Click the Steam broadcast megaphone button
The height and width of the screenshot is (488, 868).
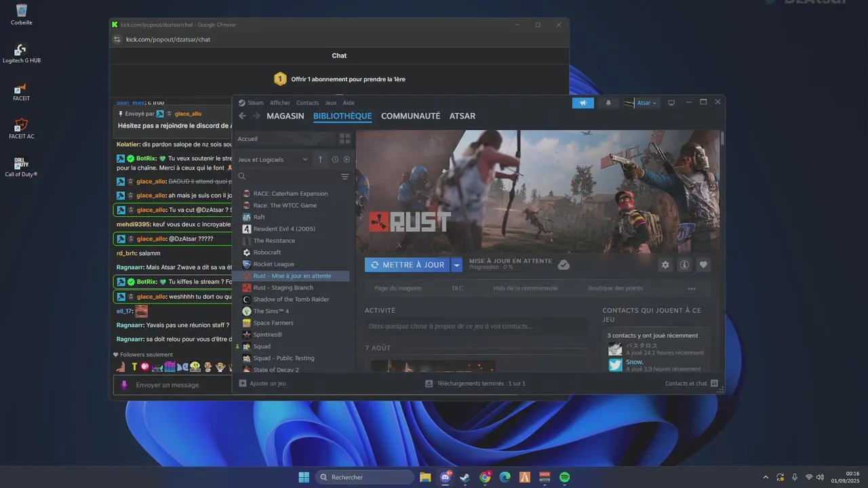(x=583, y=103)
